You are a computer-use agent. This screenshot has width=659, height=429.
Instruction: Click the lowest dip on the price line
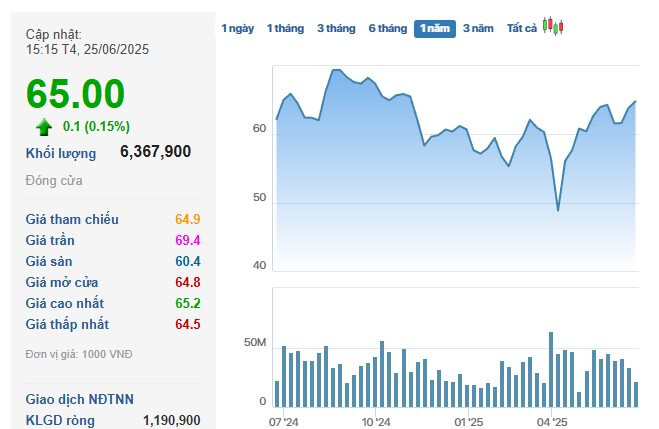coord(558,210)
